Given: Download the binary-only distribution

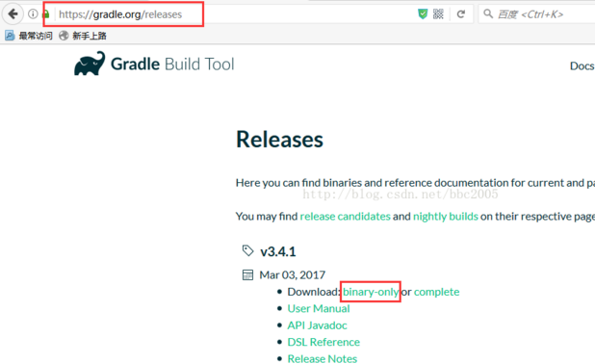Looking at the screenshot, I should (371, 292).
